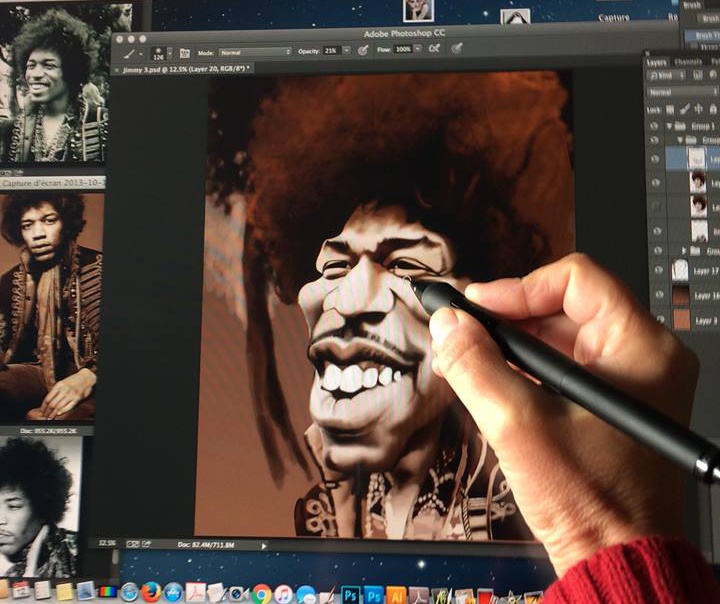720x604 pixels.
Task: Open Firefox from the Dock
Action: click(x=151, y=593)
